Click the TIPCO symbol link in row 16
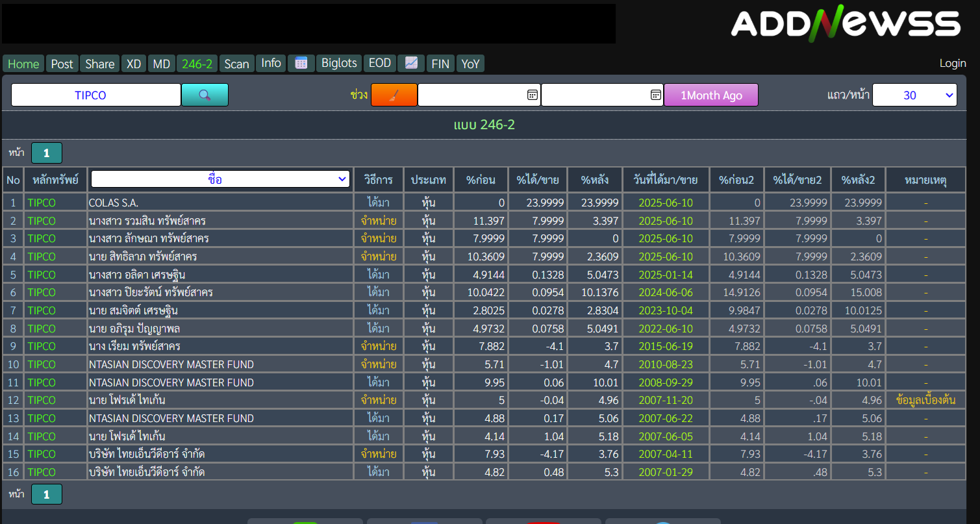980x524 pixels. coord(42,472)
